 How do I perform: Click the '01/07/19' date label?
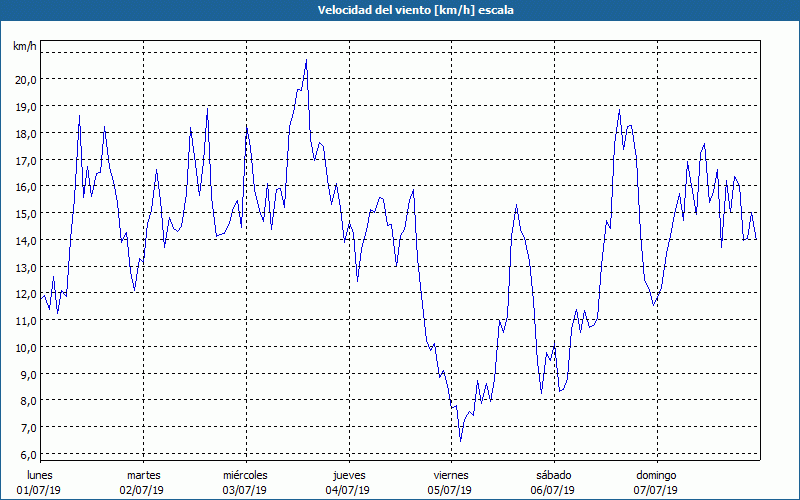pyautogui.click(x=39, y=490)
